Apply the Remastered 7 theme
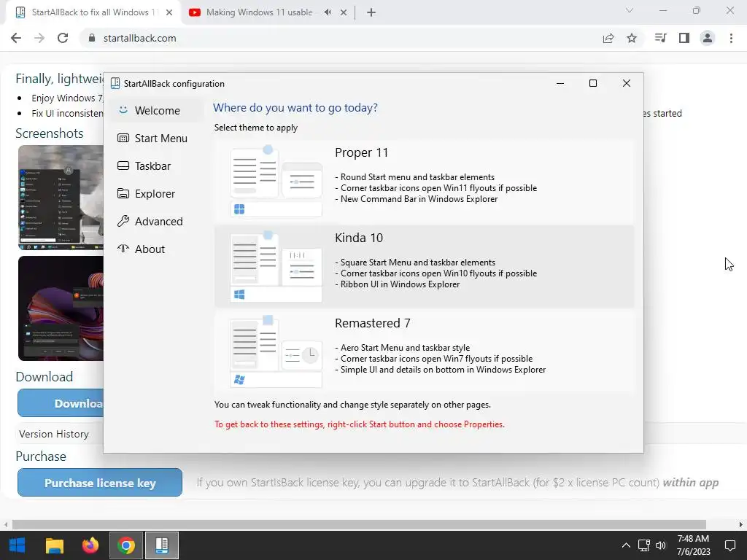The image size is (747, 560). [x=424, y=352]
